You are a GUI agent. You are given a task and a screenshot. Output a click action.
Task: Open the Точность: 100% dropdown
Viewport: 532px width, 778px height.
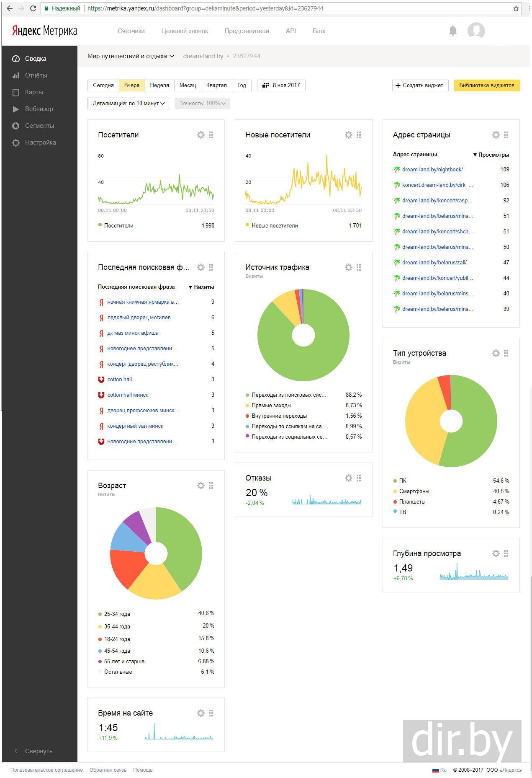coord(202,103)
